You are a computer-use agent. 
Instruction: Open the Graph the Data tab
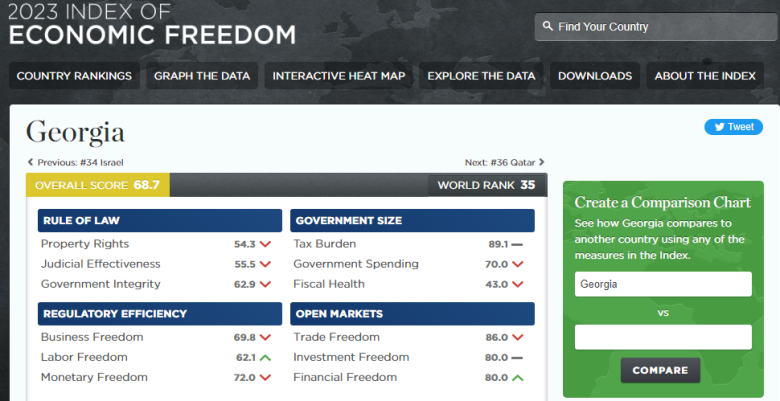pyautogui.click(x=202, y=76)
